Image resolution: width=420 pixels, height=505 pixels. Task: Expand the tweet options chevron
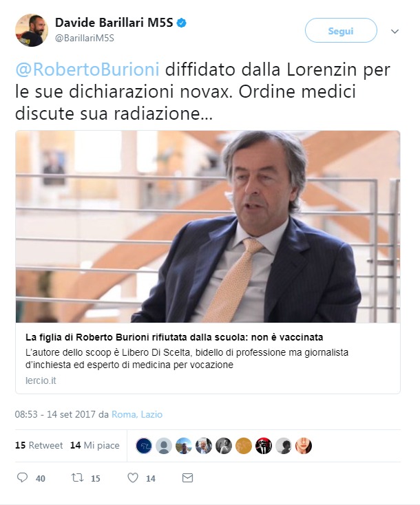[395, 31]
